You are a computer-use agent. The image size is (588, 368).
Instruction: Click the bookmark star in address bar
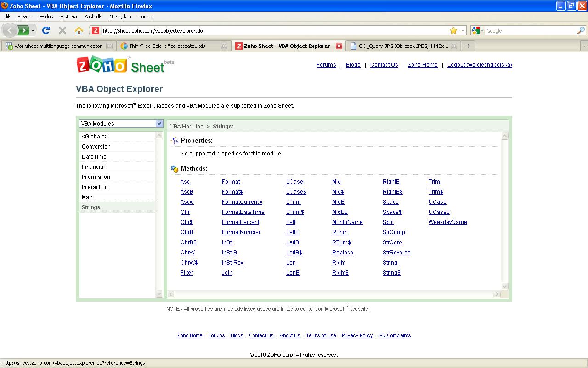pyautogui.click(x=453, y=30)
